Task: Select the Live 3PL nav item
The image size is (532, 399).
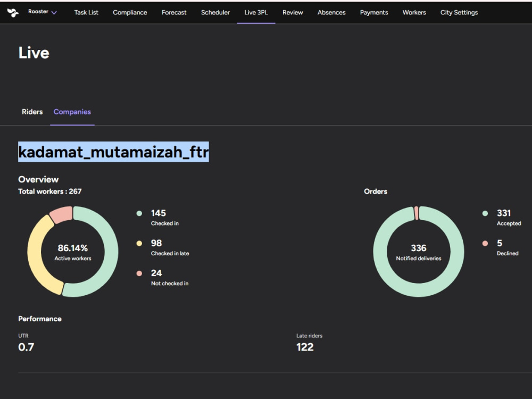Action: pos(256,13)
